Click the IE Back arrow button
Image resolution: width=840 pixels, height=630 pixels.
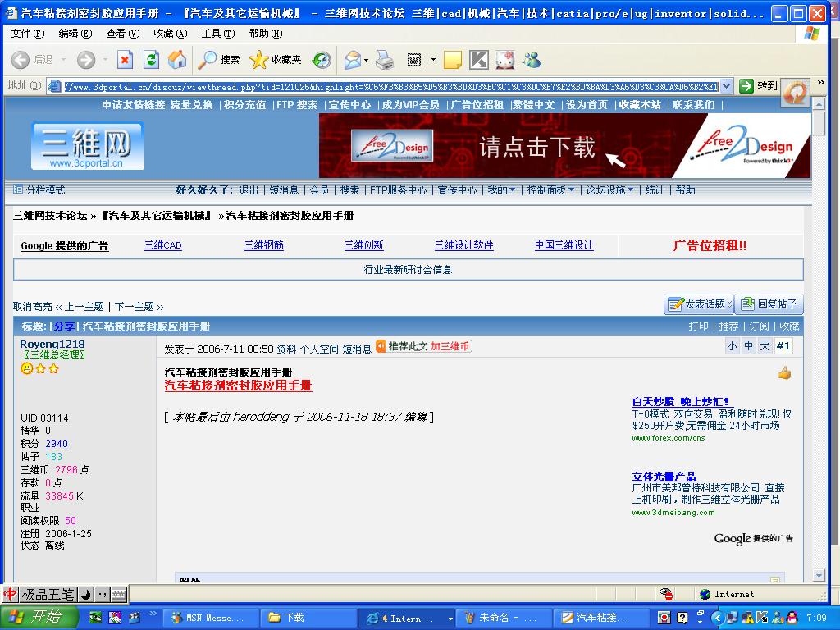(x=21, y=59)
